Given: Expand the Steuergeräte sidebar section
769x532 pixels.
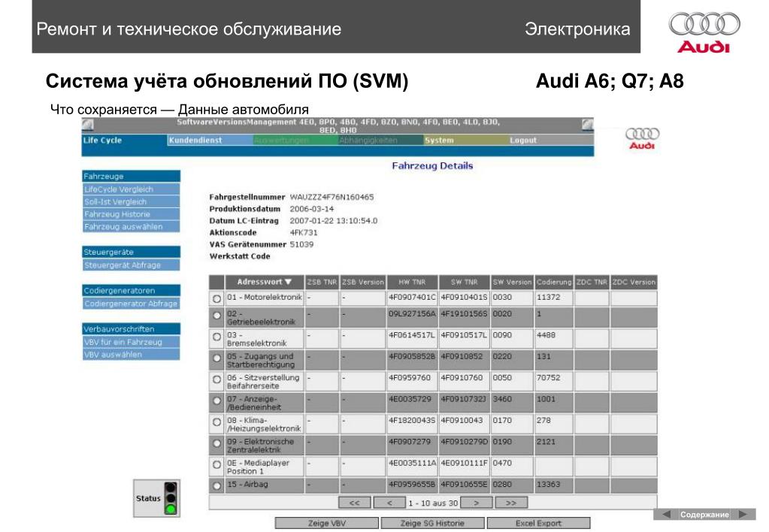Looking at the screenshot, I should tap(131, 252).
